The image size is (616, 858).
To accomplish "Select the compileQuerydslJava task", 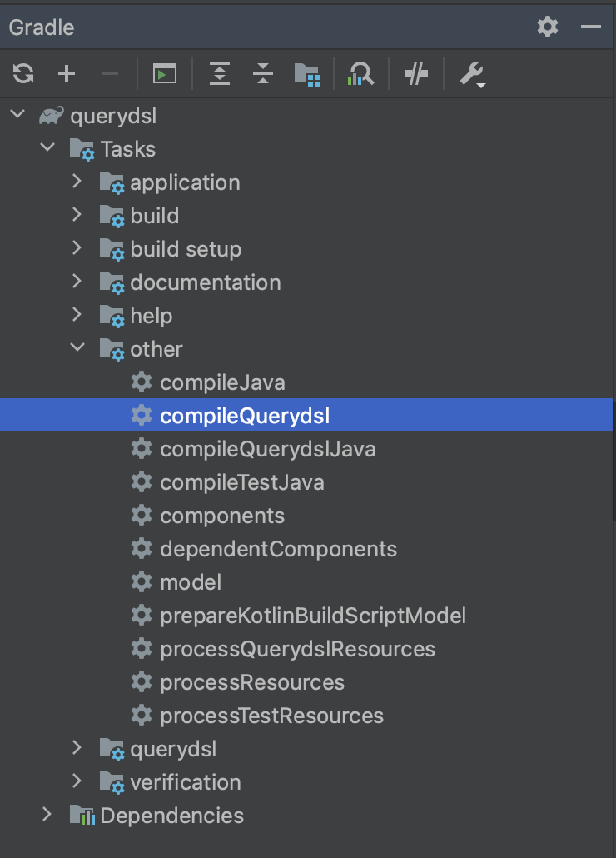I will [268, 449].
